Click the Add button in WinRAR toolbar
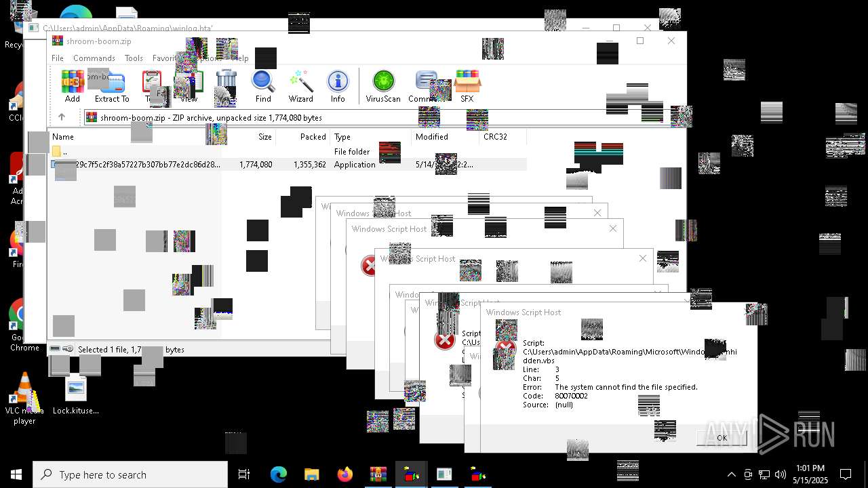Viewport: 868px width, 488px height. point(73,86)
